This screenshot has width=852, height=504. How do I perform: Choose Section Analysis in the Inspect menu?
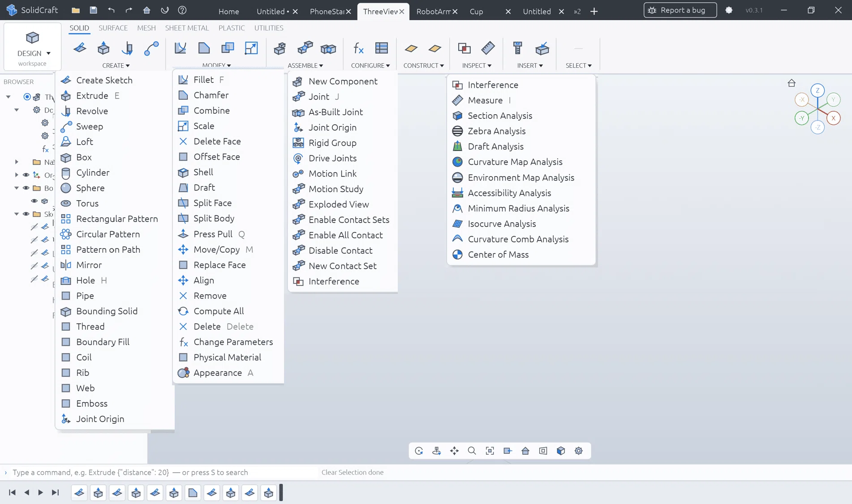pos(521,116)
